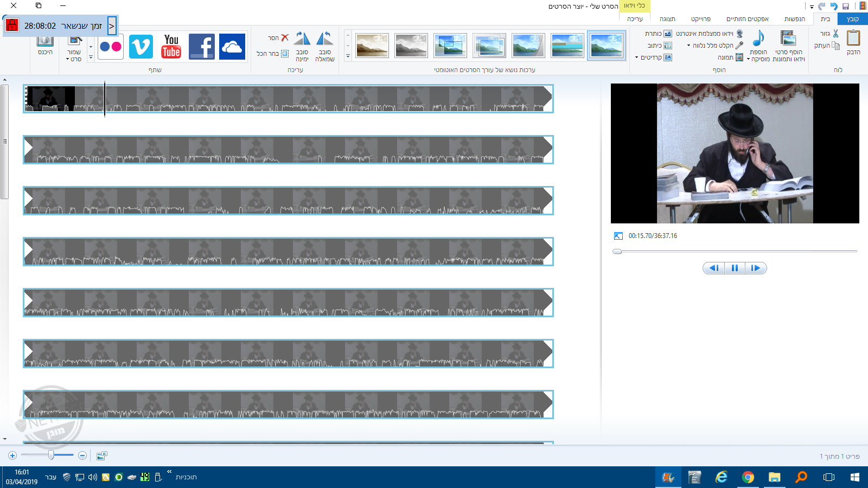Share the movie to Facebook
Viewport: 868px width, 488px height.
(202, 47)
